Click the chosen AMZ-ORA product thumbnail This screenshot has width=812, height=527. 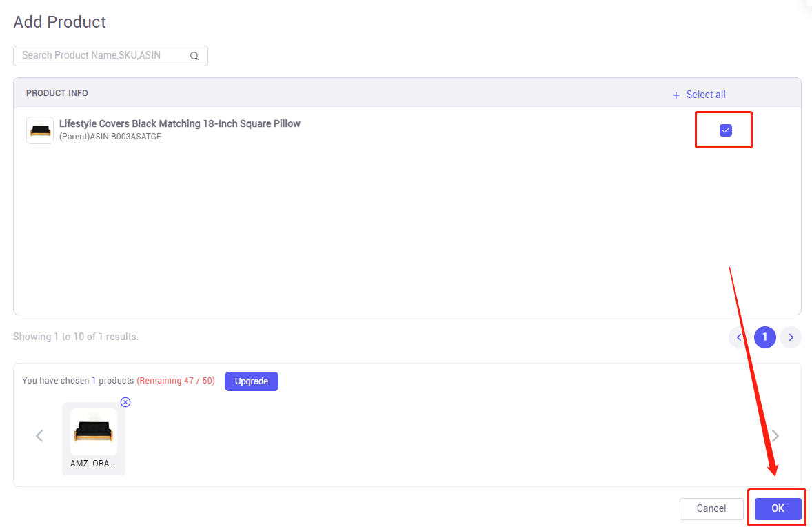pos(94,431)
